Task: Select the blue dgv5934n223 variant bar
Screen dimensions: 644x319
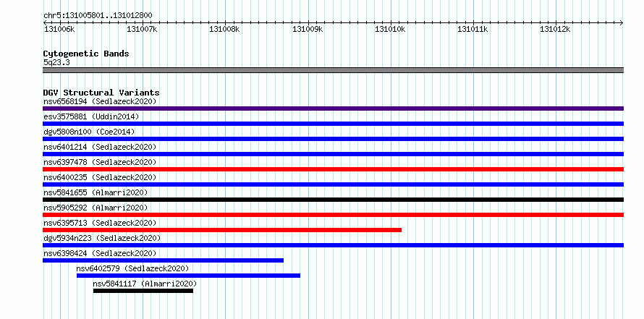Action: pos(333,245)
